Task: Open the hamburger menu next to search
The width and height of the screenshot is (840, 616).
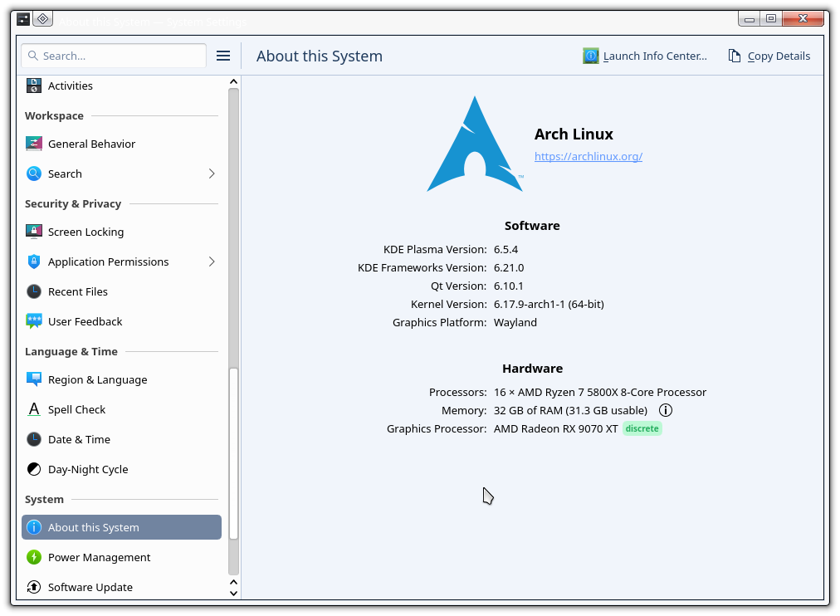Action: 222,56
